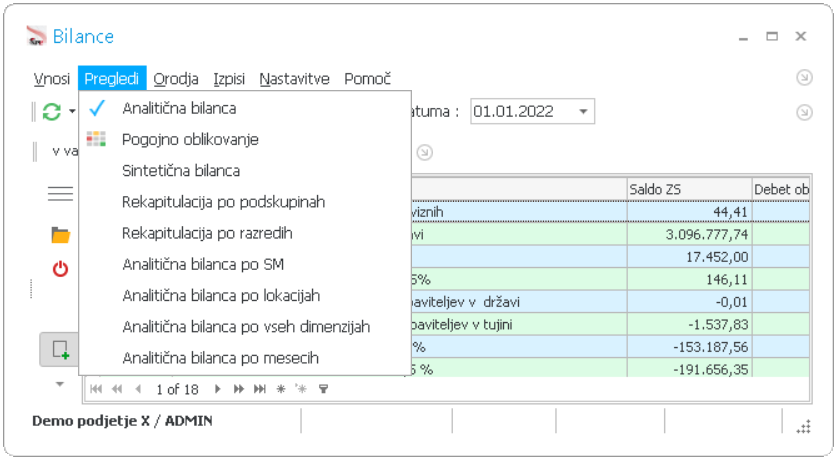This screenshot has width=836, height=460.
Task: Click the circled arrow icon above the table
Action: point(424,152)
